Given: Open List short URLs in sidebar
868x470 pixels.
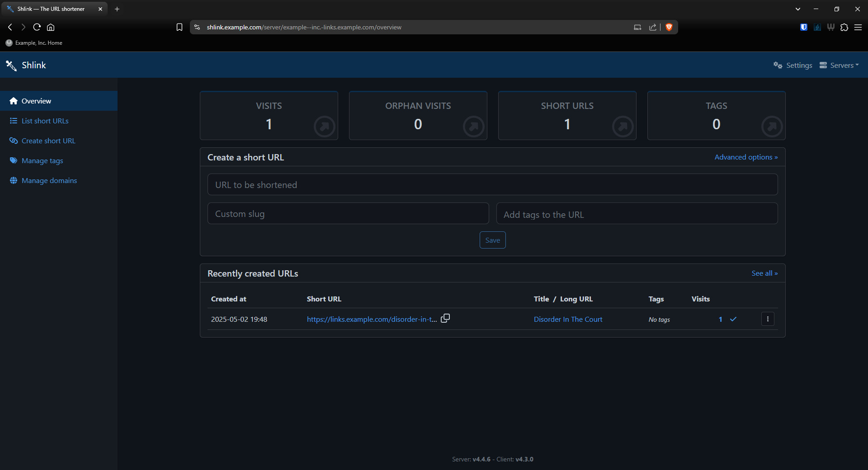Looking at the screenshot, I should click(x=45, y=121).
